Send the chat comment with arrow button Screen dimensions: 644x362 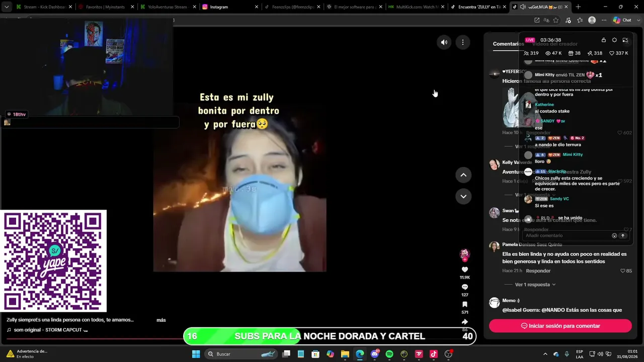(x=623, y=235)
